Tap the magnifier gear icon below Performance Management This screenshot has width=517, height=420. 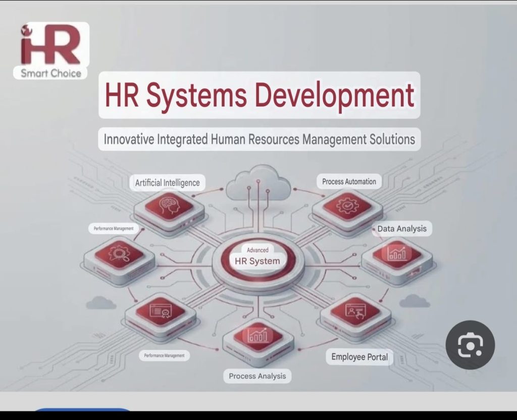click(x=119, y=254)
